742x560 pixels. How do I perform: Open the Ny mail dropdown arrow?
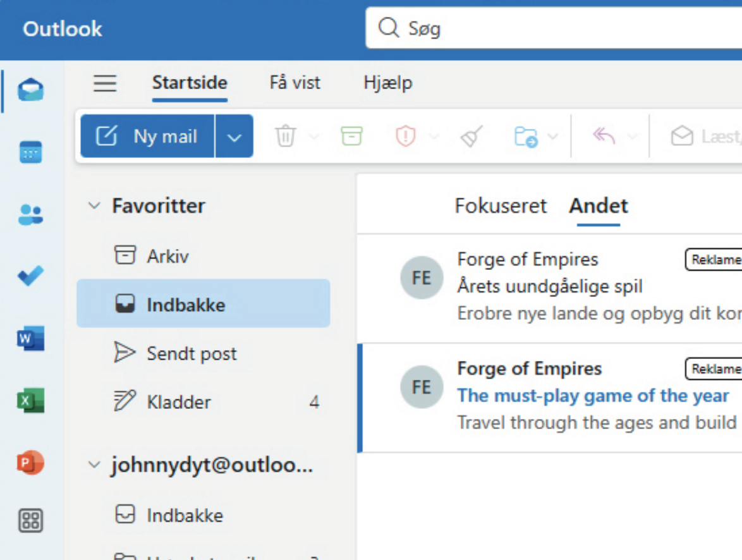234,137
